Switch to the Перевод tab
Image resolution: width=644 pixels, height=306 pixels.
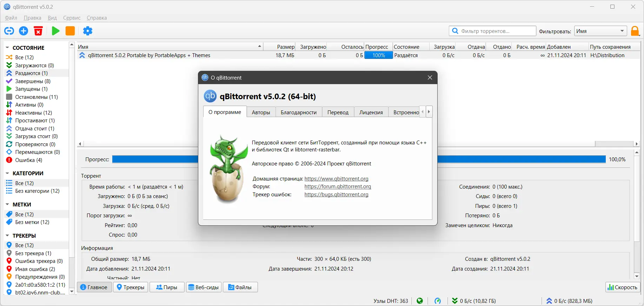point(338,112)
